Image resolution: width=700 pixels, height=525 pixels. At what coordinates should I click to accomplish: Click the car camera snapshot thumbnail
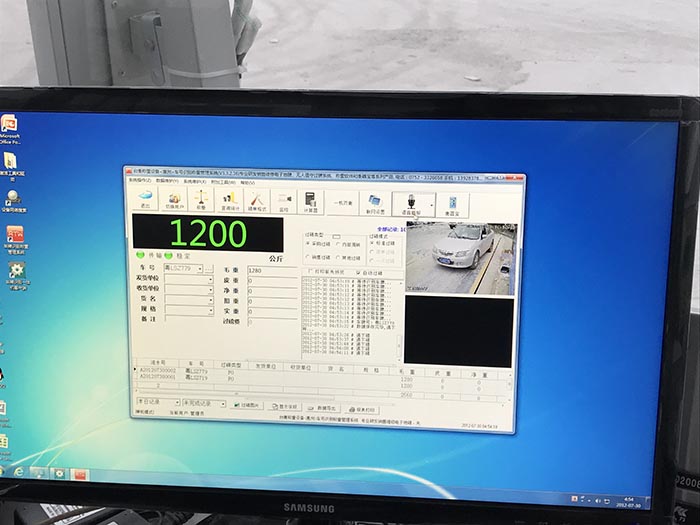tap(460, 258)
